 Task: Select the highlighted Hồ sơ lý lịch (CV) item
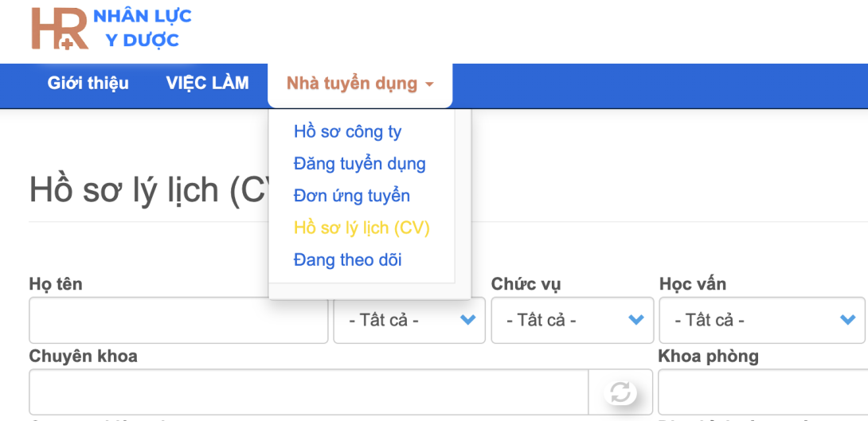(x=362, y=228)
